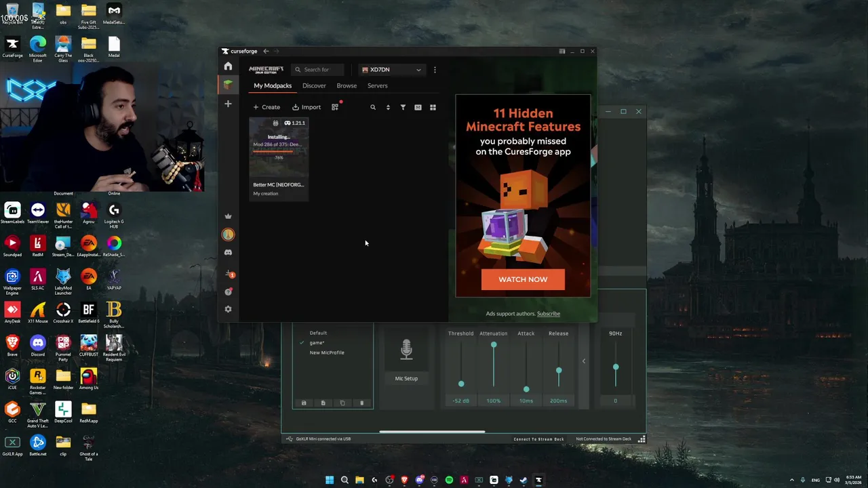Image resolution: width=868 pixels, height=488 pixels.
Task: Open the Among Us desktop icon
Action: point(89,378)
